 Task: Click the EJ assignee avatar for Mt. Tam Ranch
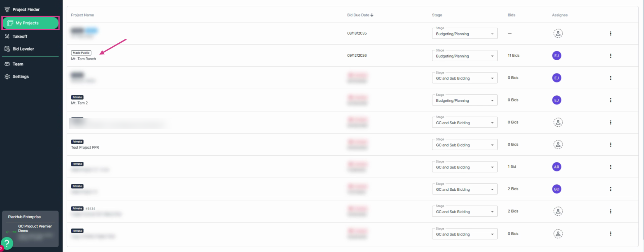click(x=557, y=56)
